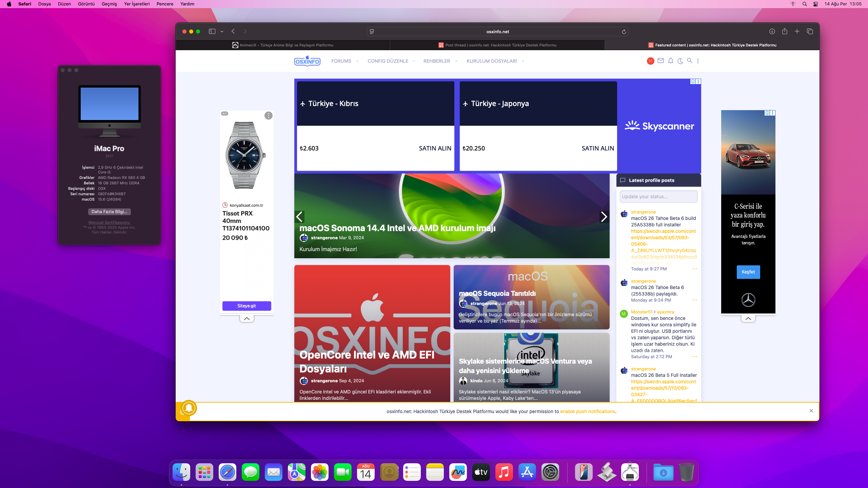Open the Safari downloads list

tap(772, 32)
